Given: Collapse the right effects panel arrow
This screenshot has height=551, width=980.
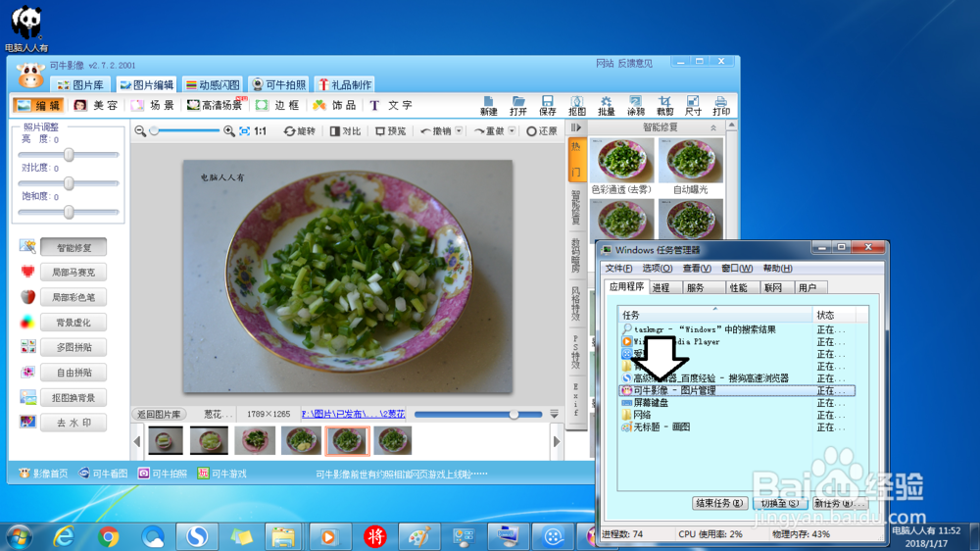Looking at the screenshot, I should click(576, 127).
